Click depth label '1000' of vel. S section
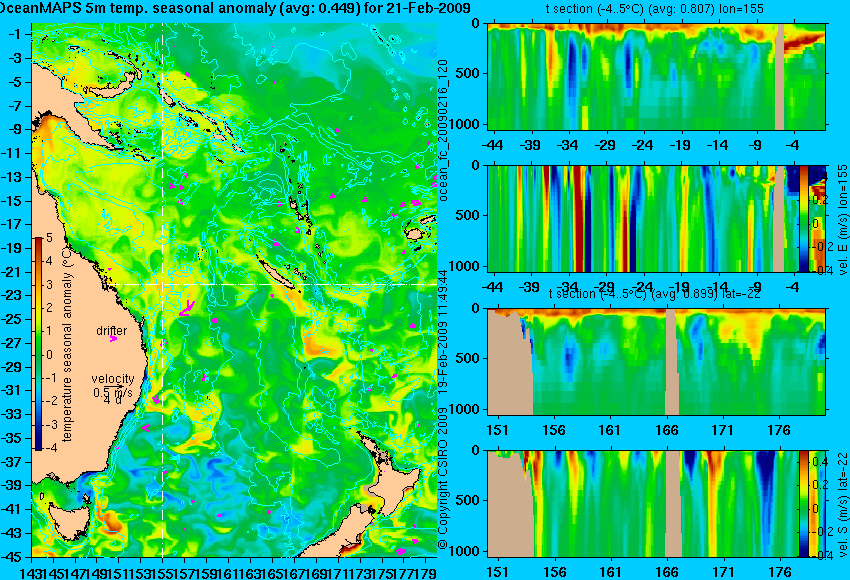The image size is (850, 580). [463, 551]
